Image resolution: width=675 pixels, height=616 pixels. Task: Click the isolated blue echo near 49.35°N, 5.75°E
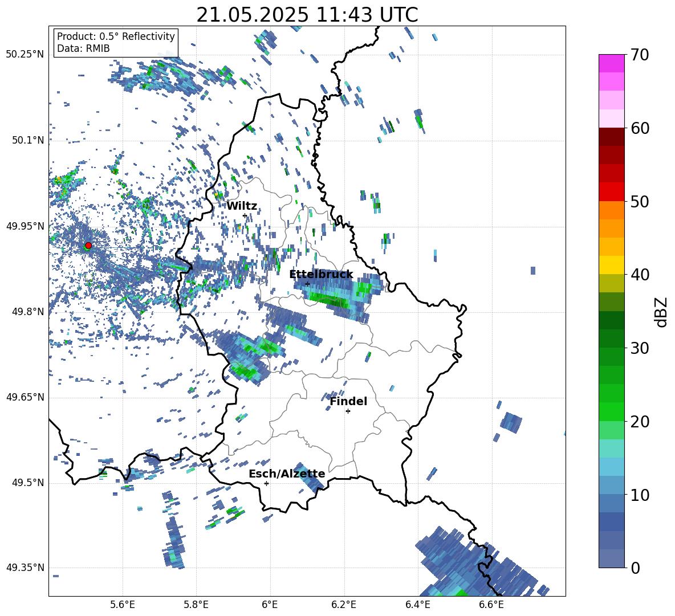coord(174,542)
